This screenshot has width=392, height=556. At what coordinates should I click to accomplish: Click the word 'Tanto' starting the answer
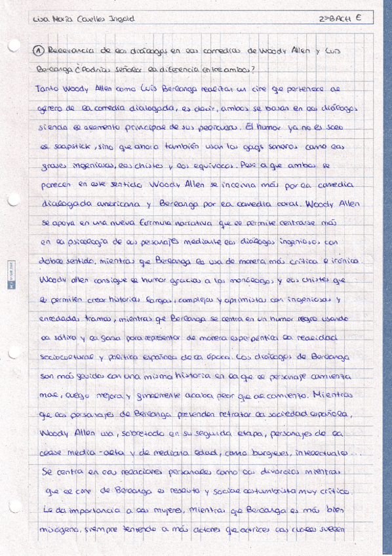(x=47, y=89)
